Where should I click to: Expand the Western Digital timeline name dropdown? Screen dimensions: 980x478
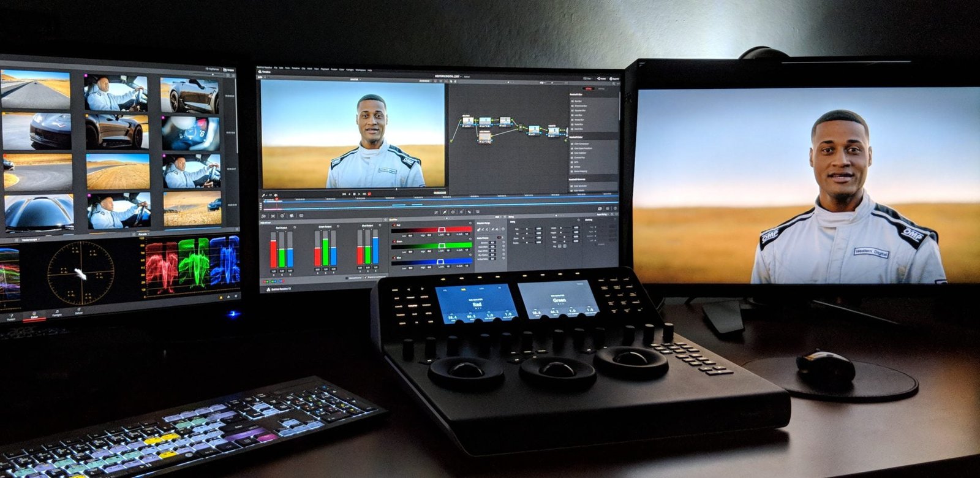[x=461, y=77]
